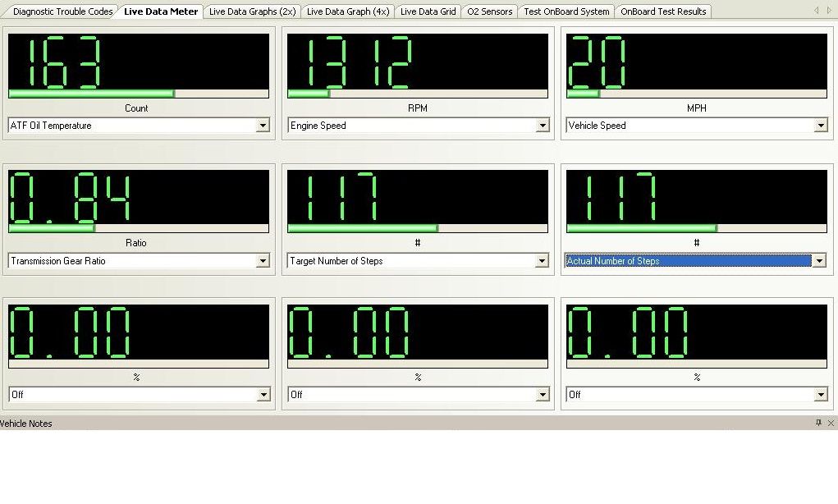Expand the Engine Speed dropdown
The width and height of the screenshot is (838, 504).
click(542, 126)
